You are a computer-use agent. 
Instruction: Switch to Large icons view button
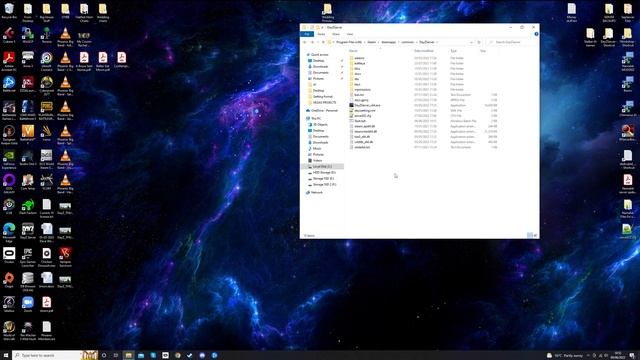[535, 235]
